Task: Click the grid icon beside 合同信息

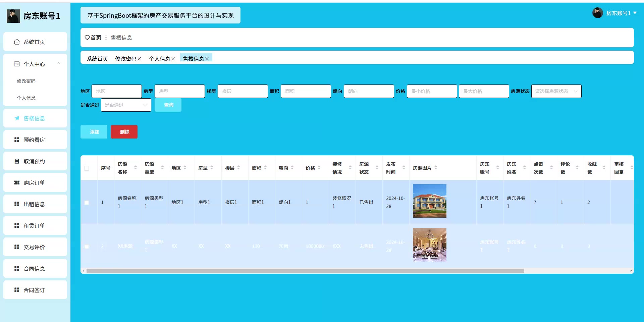Action: (17, 268)
